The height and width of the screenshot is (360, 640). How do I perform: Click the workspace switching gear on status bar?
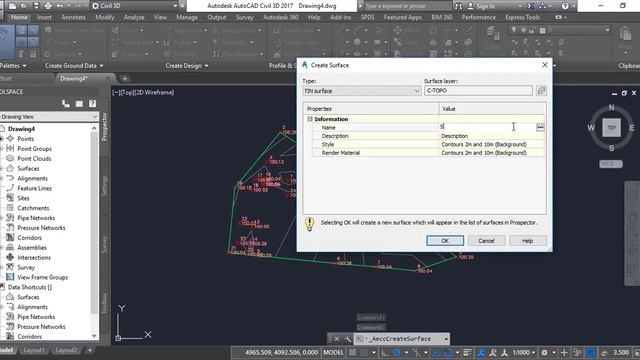coord(544,352)
